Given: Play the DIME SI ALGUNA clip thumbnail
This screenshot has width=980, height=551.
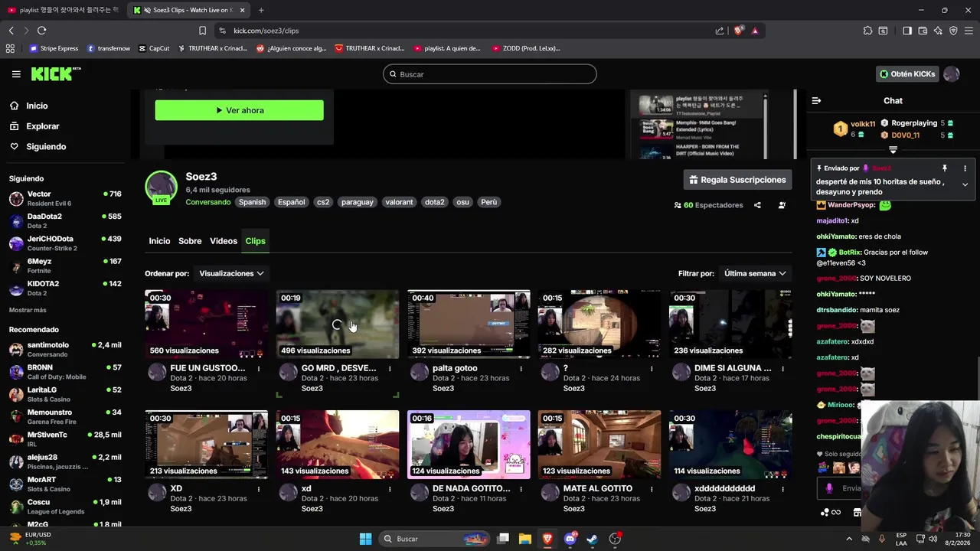Looking at the screenshot, I should [x=730, y=324].
